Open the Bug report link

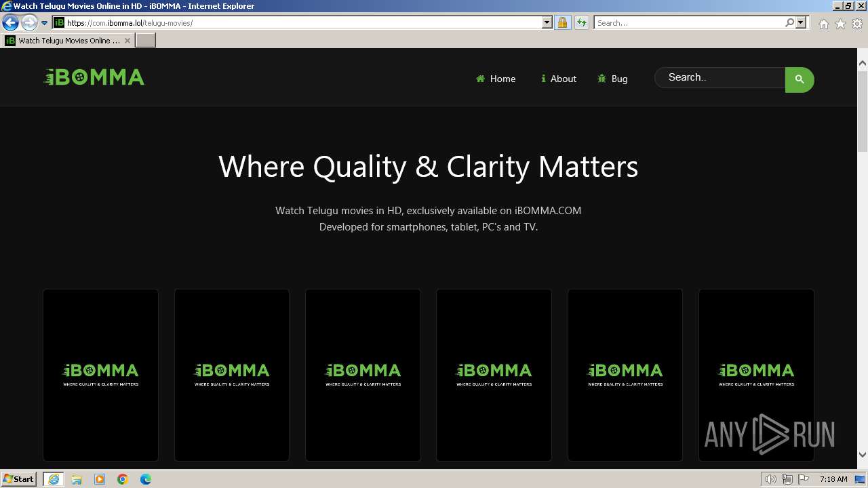[612, 79]
